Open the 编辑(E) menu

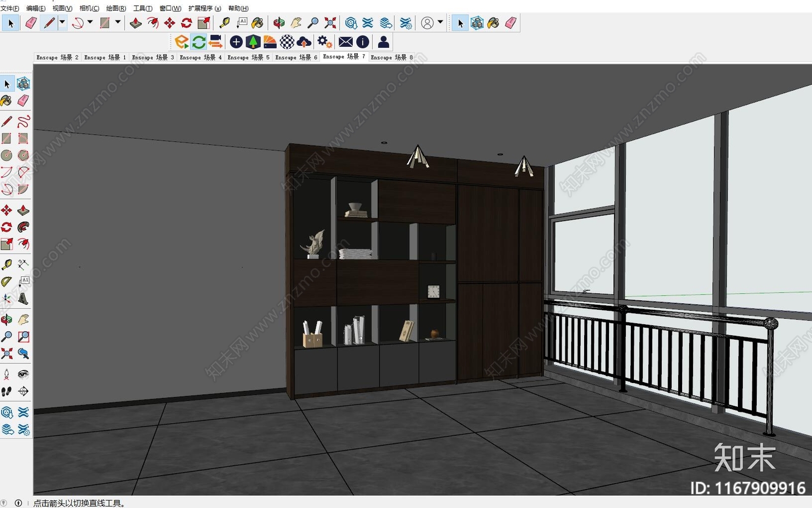pos(36,8)
